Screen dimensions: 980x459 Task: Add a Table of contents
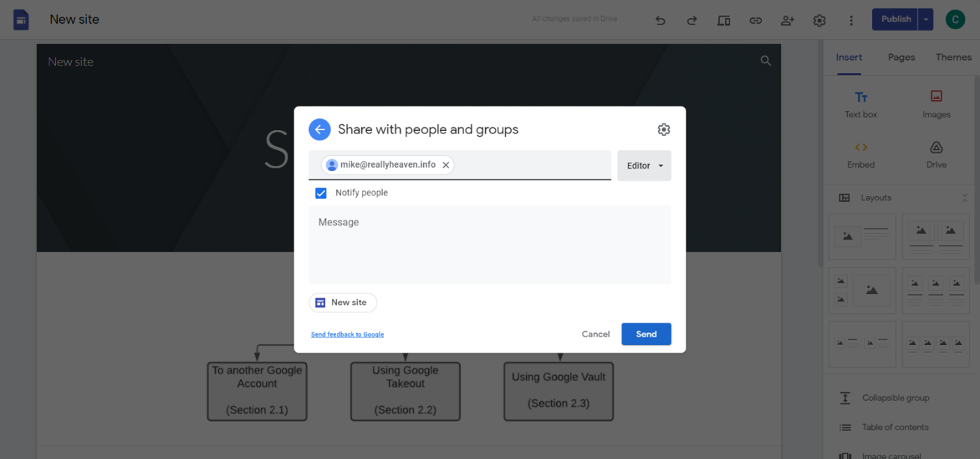point(895,427)
